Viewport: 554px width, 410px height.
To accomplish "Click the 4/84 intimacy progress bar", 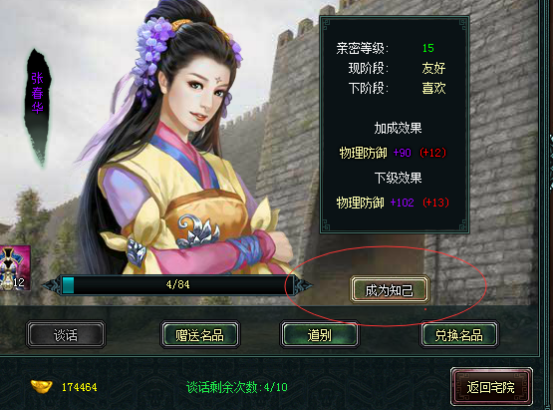I will [178, 285].
